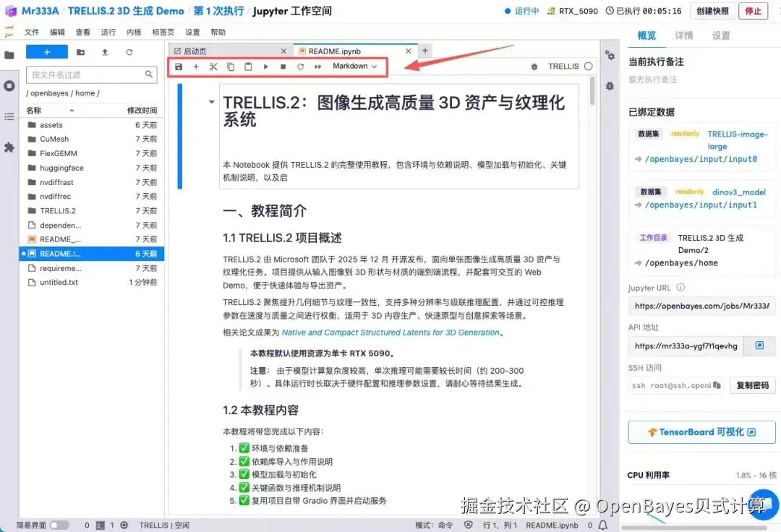Click the notification bell in status bar
The image size is (781, 532).
[603, 525]
